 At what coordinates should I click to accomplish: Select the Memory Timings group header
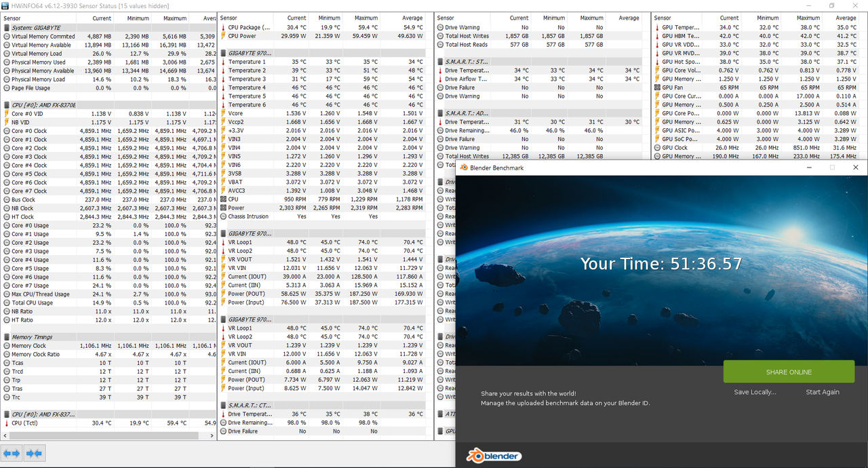[108, 337]
